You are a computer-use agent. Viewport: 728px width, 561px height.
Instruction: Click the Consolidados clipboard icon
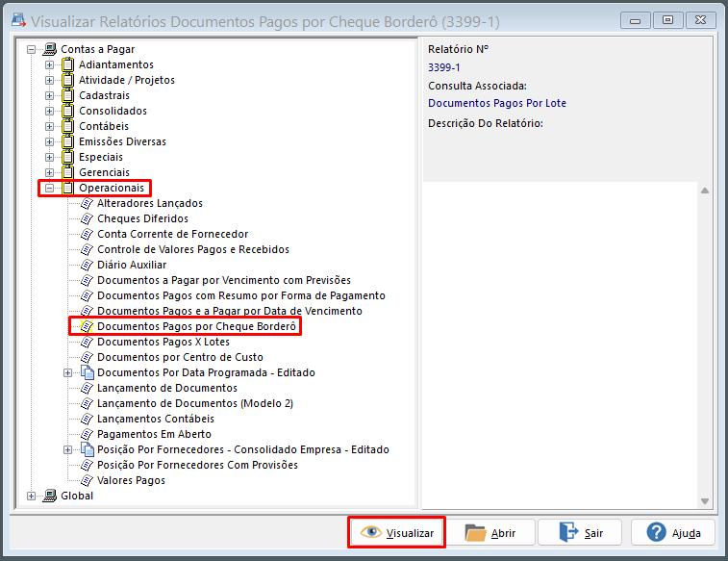[x=67, y=111]
